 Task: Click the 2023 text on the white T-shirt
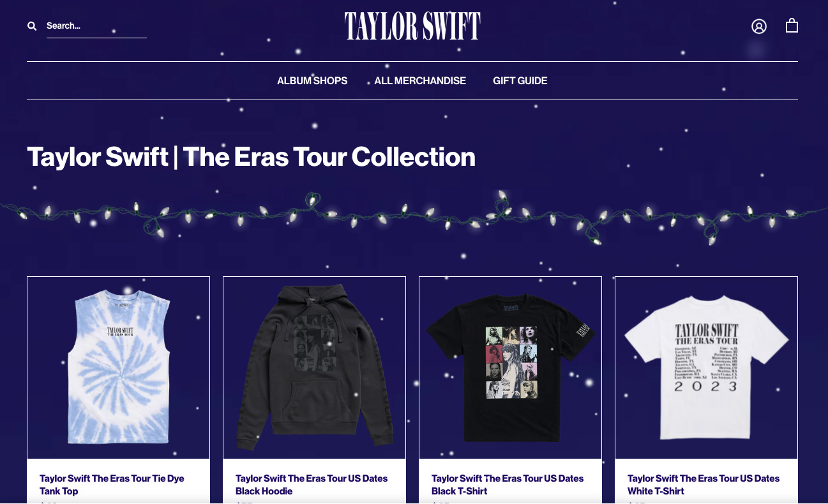[706, 387]
